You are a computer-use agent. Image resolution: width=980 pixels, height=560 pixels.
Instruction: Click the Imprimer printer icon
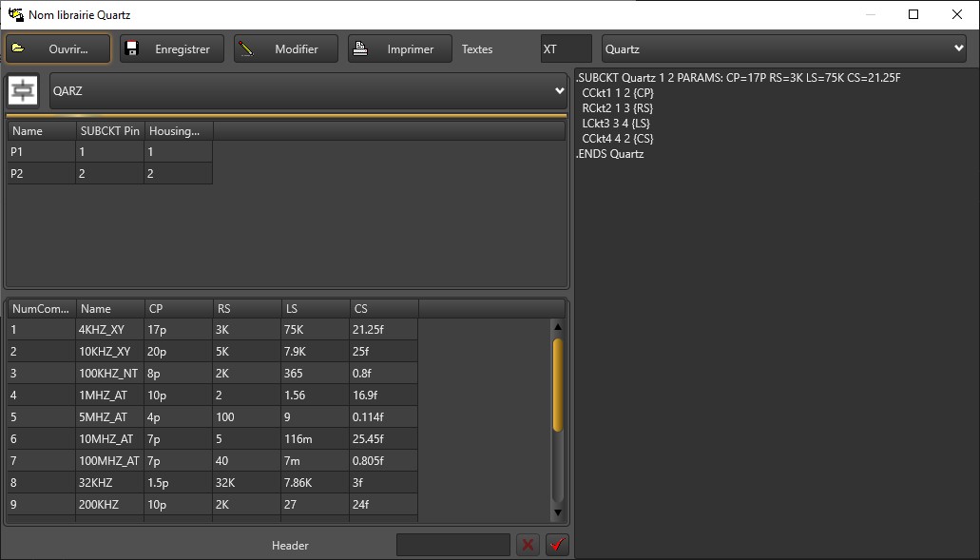pos(360,48)
